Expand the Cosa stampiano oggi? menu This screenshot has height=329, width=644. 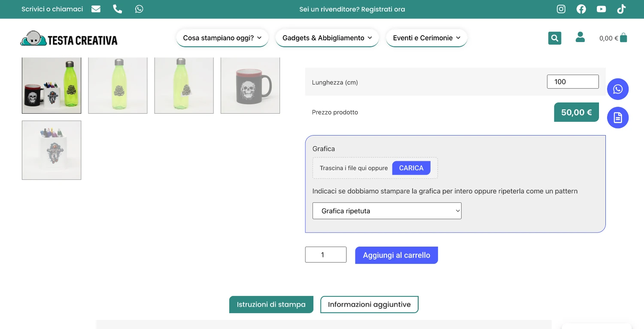coord(222,38)
